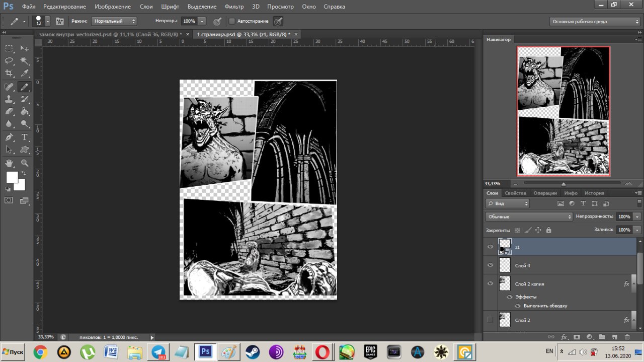644x362 pixels.
Task: Select the Crop tool
Action: point(9,74)
